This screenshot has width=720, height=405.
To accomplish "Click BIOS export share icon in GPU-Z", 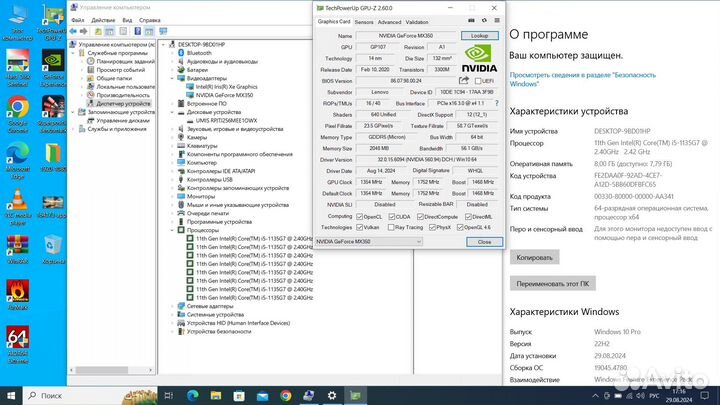I will coord(464,81).
